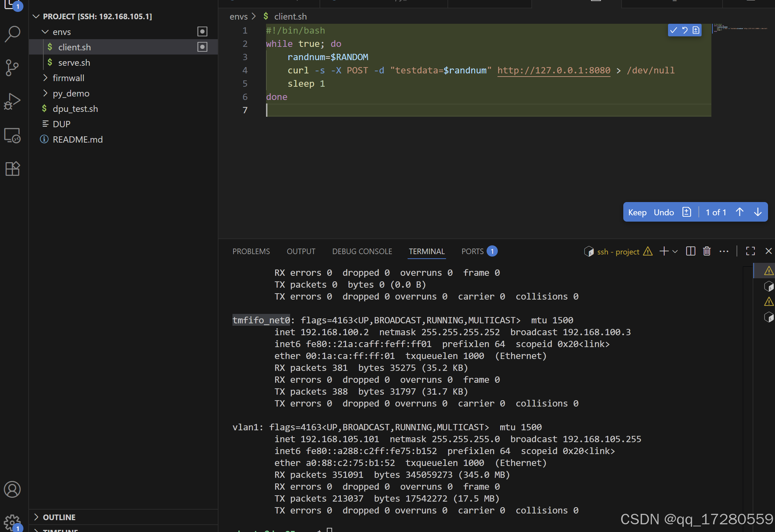Open the Search view in activity bar
This screenshot has height=532, width=775.
click(x=13, y=34)
